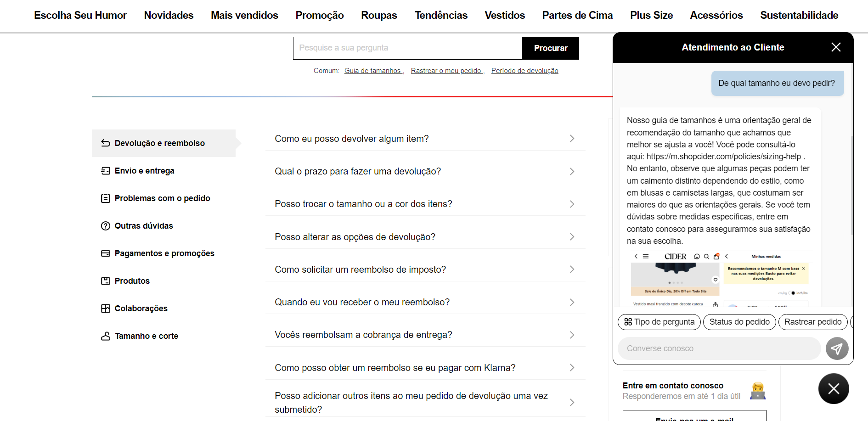
Task: Open Devolução e reembolso category
Action: point(159,143)
